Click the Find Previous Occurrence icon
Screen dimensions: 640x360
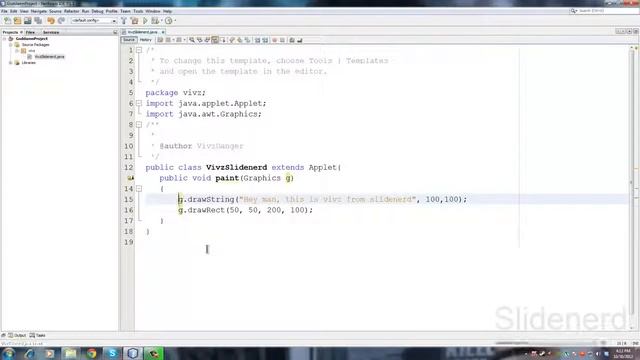[x=200, y=40]
